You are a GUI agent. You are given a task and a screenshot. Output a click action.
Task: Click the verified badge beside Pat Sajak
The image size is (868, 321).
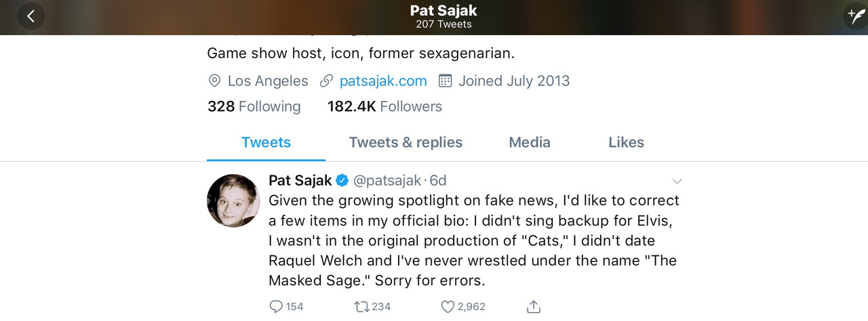point(342,181)
